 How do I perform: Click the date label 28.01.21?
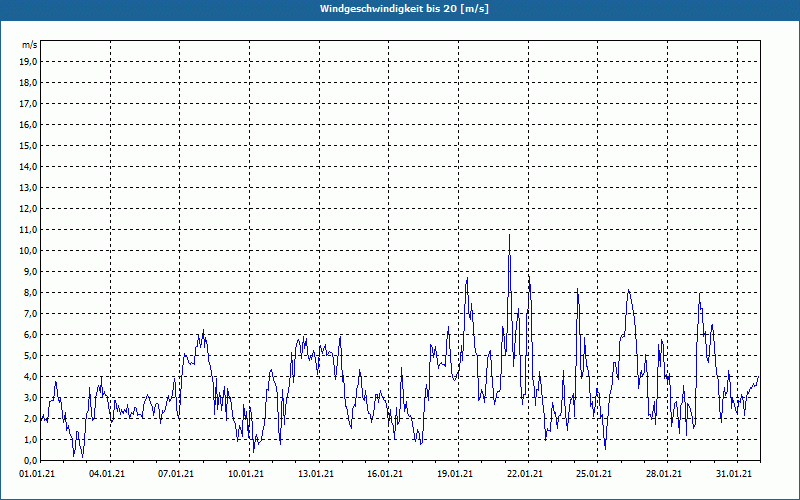click(664, 474)
